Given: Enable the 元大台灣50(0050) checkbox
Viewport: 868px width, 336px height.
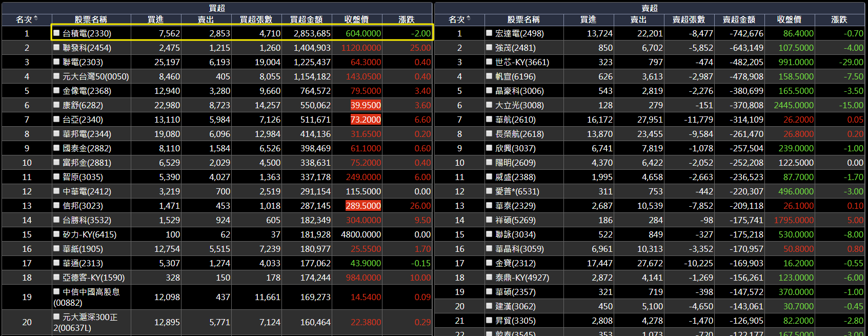Looking at the screenshot, I should pyautogui.click(x=56, y=76).
